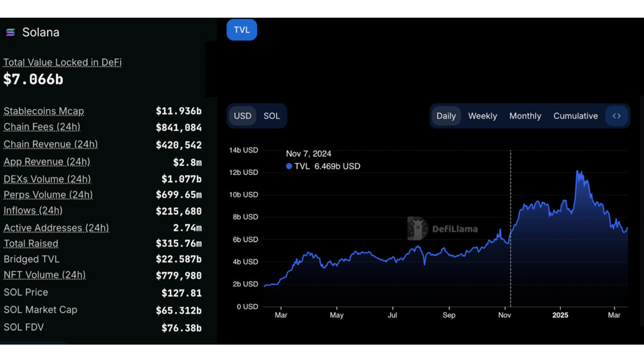Image resolution: width=644 pixels, height=363 pixels.
Task: Click the 2025 label on chart axis
Action: 560,315
